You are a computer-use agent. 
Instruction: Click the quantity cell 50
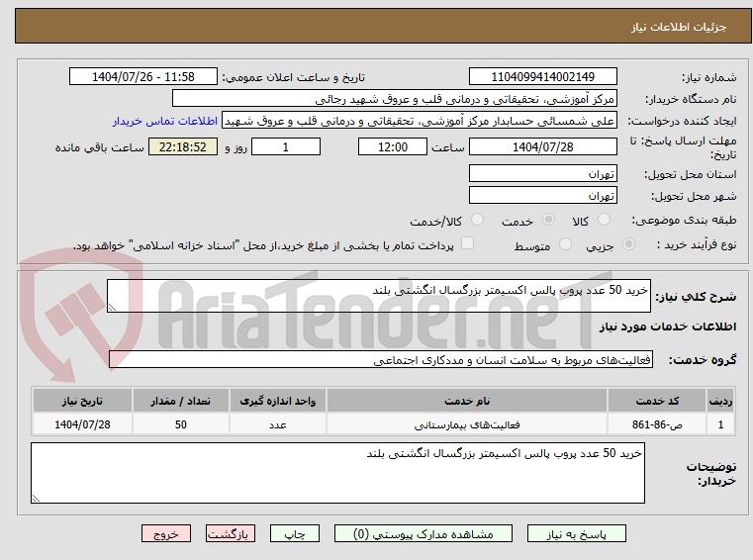point(180,424)
